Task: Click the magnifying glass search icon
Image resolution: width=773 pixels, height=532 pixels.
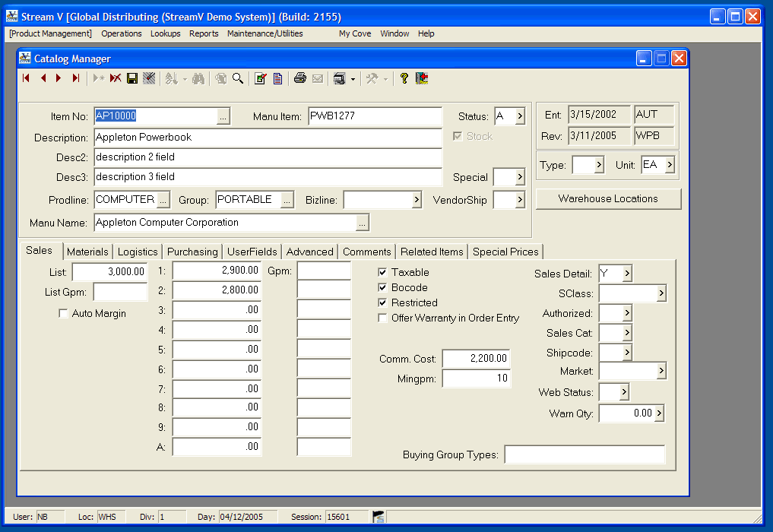Action: [x=238, y=78]
